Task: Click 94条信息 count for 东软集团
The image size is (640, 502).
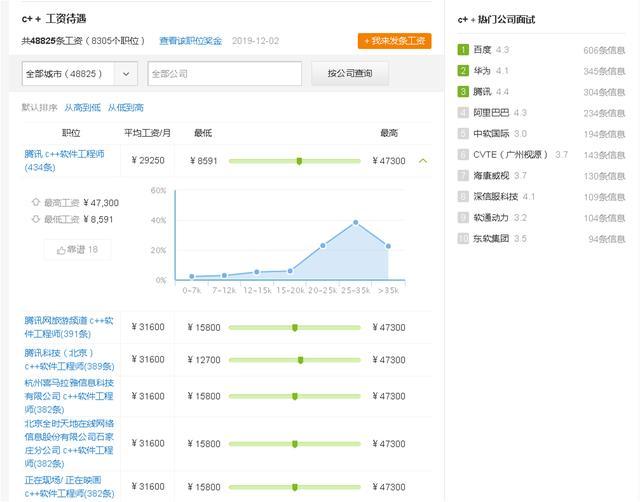Action: (607, 239)
